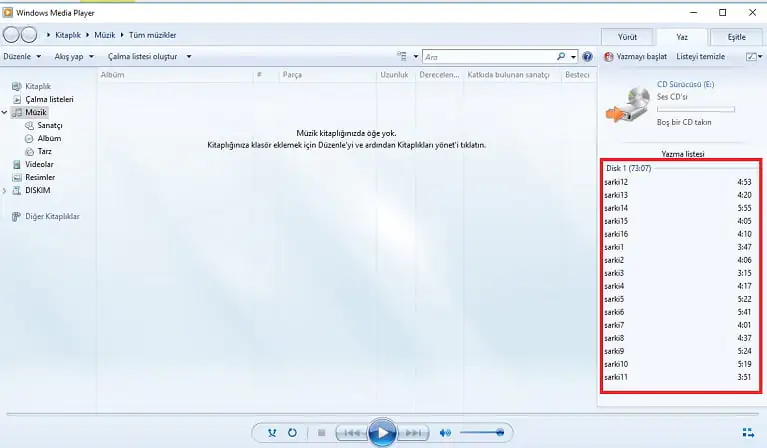Viewport: 767px width, 448px height.
Task: Click the search magnifier icon
Action: pyautogui.click(x=561, y=57)
